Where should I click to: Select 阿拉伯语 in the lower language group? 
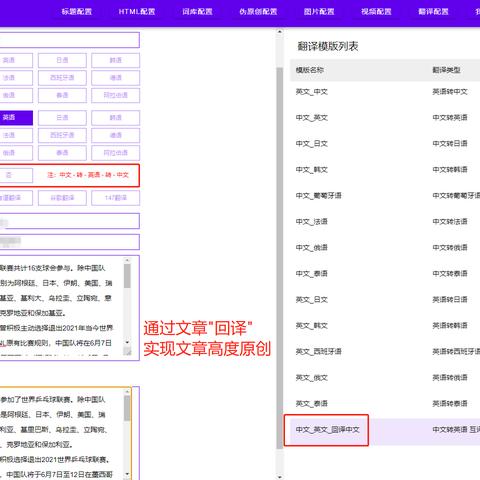[x=116, y=153]
